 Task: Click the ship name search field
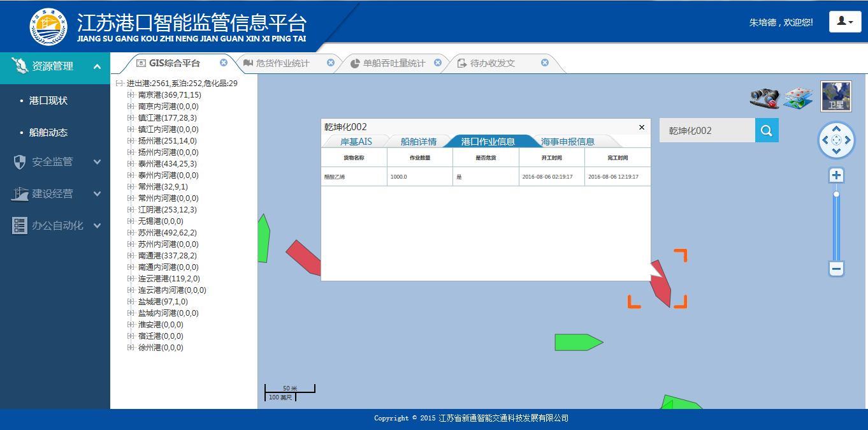tap(707, 131)
